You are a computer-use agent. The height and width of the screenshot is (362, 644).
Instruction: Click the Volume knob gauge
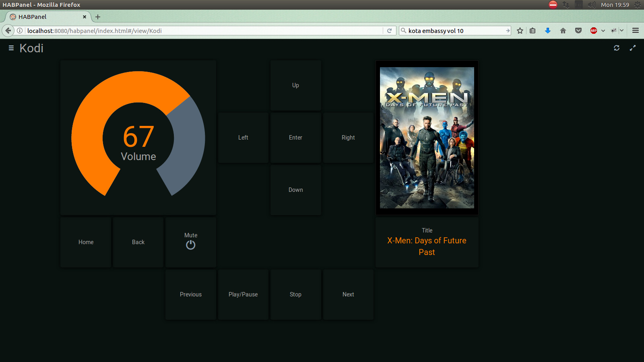[138, 138]
